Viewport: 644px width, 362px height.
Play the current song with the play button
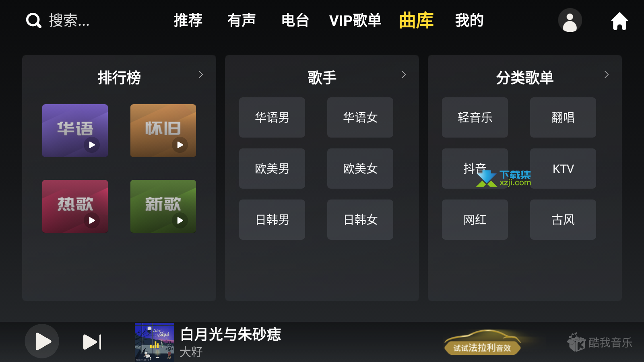[x=42, y=341]
